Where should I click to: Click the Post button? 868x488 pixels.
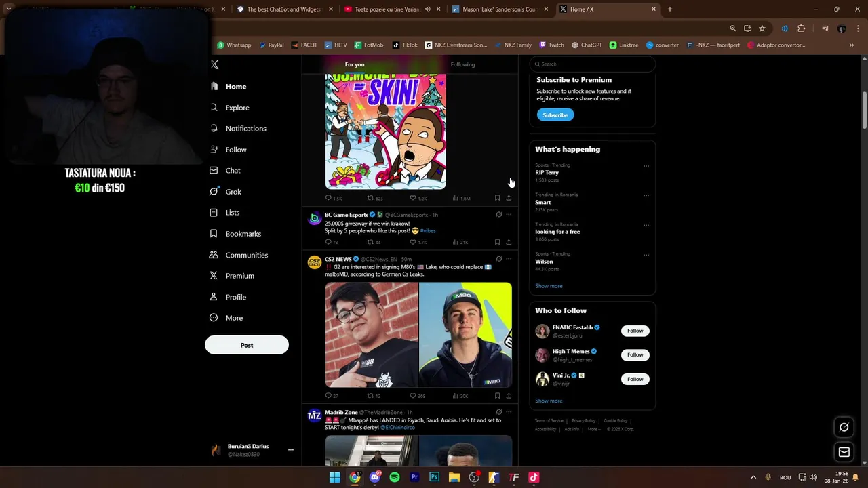[247, 345]
